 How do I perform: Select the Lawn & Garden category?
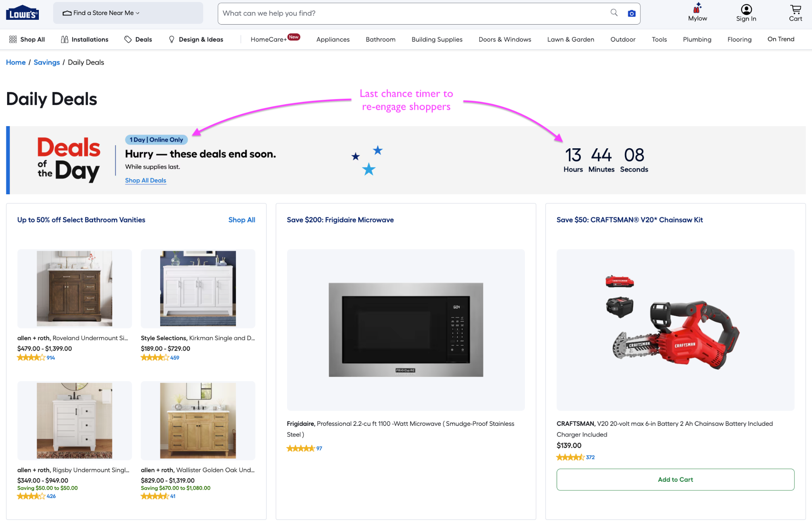pos(571,39)
